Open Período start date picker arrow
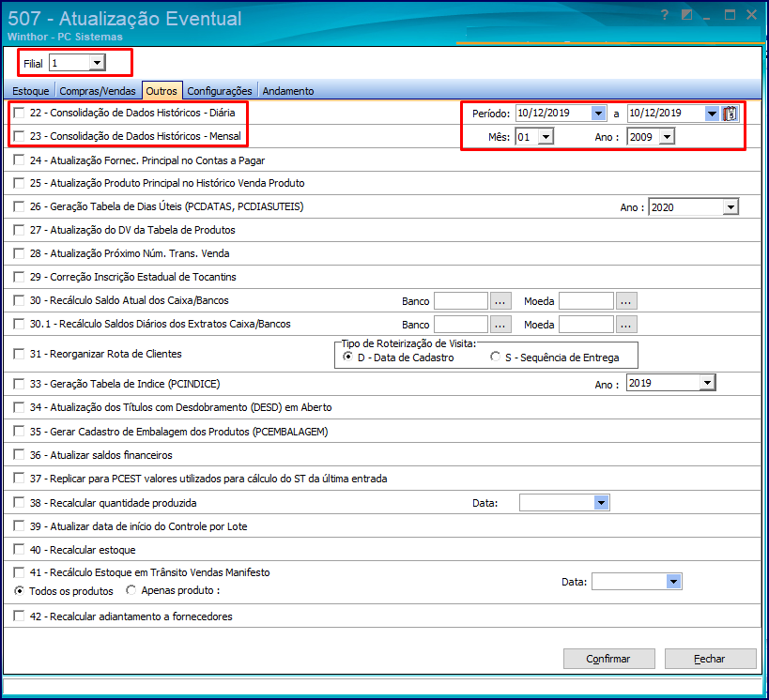The width and height of the screenshot is (769, 700). 598,114
